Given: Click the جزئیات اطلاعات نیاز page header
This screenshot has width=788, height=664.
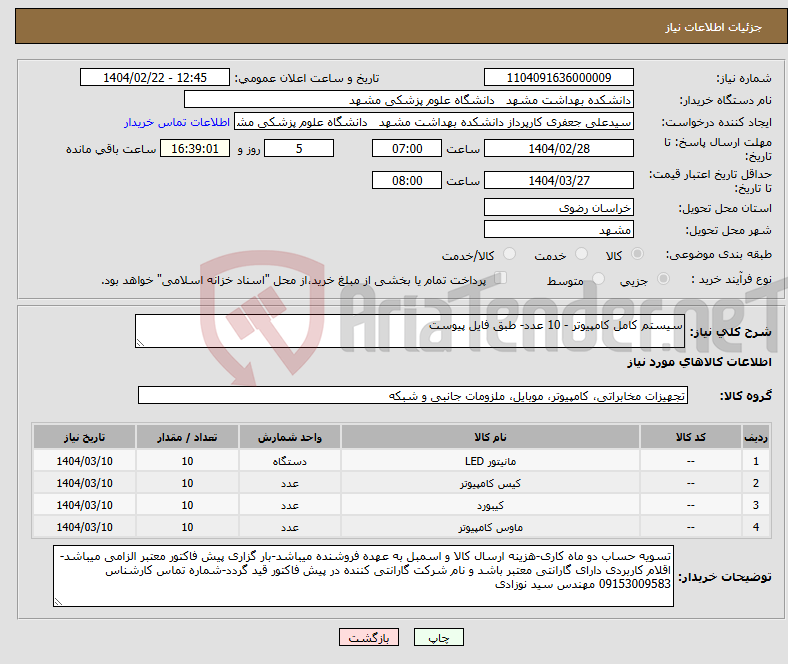Looking at the screenshot, I should pos(713,27).
